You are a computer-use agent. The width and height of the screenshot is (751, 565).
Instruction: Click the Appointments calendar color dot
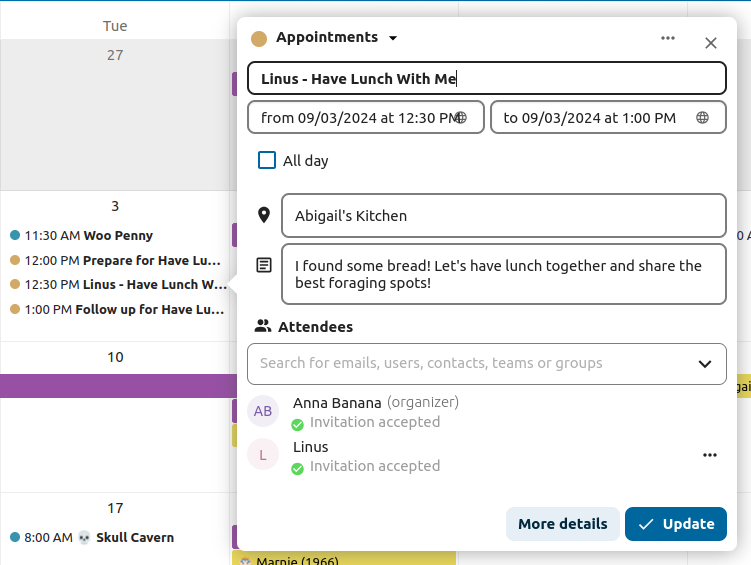click(x=259, y=39)
